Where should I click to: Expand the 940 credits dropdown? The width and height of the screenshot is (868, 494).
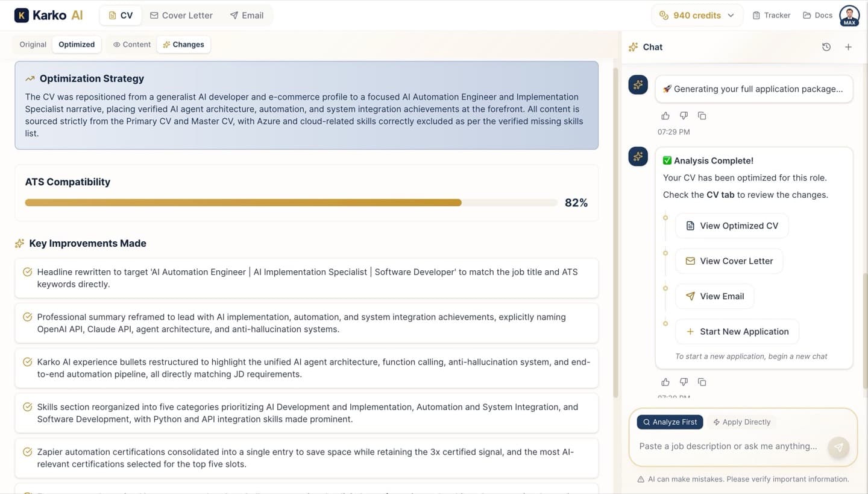[x=697, y=15]
